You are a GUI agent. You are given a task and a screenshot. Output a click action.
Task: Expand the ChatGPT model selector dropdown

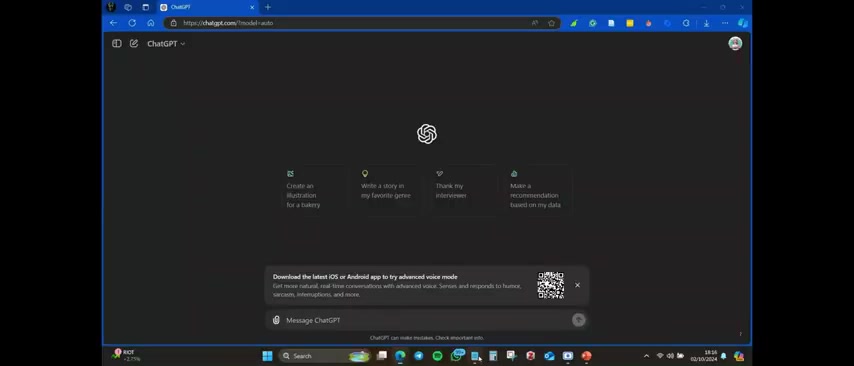(x=166, y=44)
